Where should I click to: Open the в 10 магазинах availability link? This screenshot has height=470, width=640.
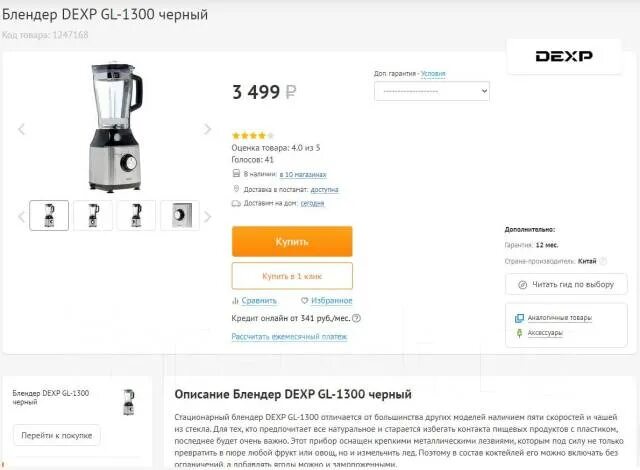[x=303, y=175]
